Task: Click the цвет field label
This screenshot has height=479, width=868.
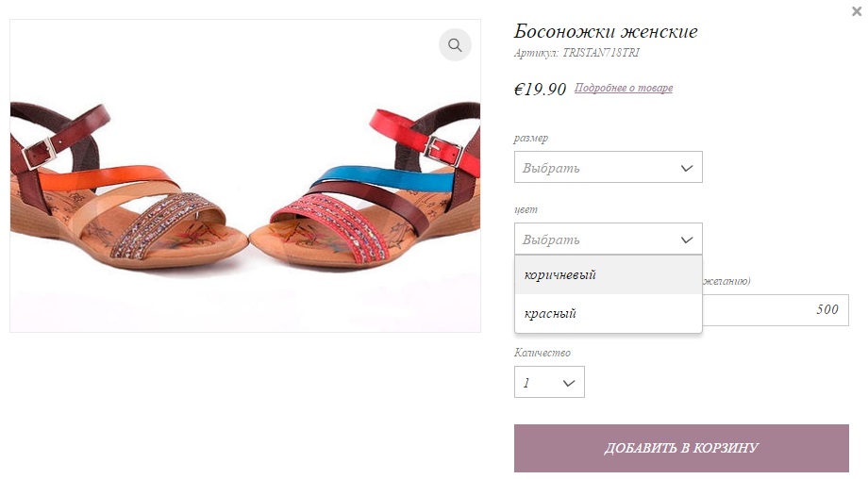Action: (x=526, y=210)
